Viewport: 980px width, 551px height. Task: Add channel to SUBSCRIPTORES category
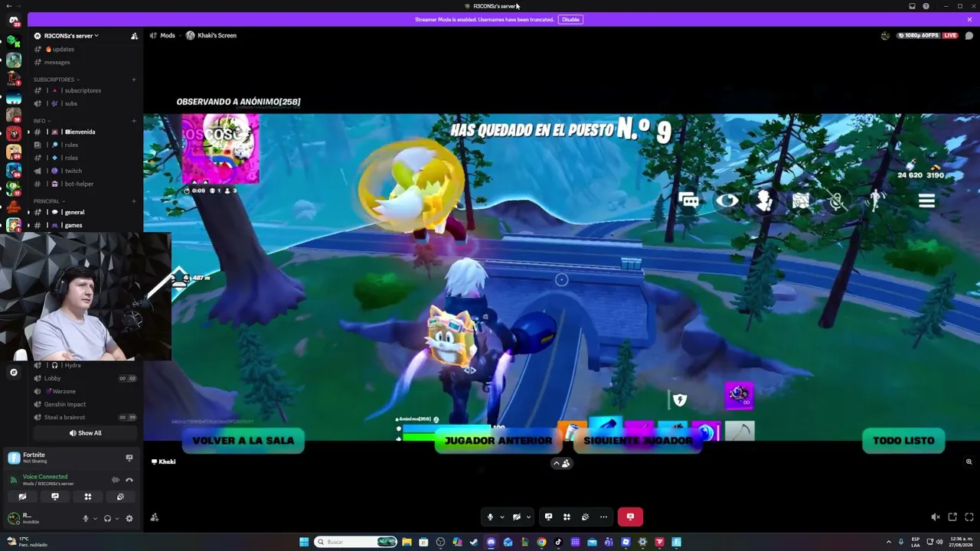point(134,80)
